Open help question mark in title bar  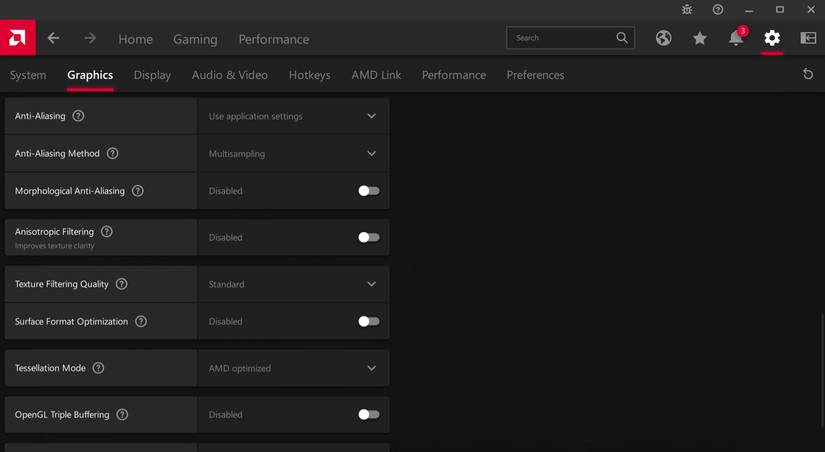(x=718, y=9)
